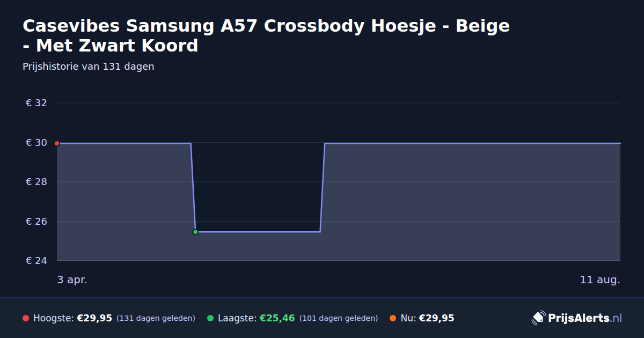Click the Nu €29,95 current price
The width and height of the screenshot is (644, 338).
coord(436,318)
